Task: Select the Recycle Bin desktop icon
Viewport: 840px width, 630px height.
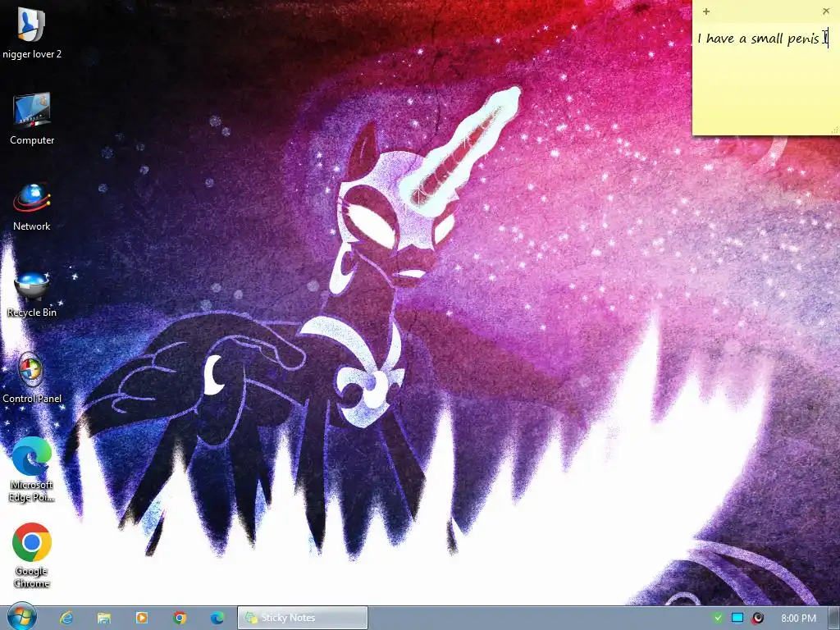Action: [32, 294]
